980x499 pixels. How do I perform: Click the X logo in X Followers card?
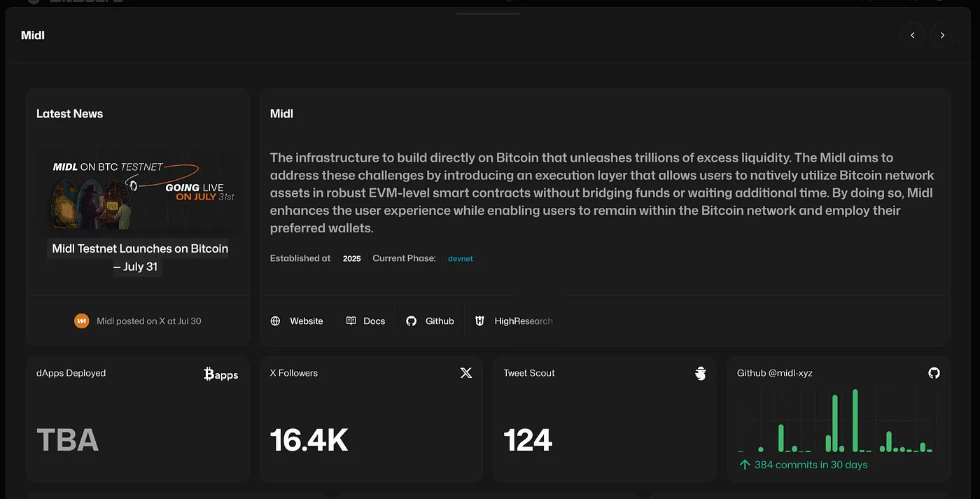pyautogui.click(x=466, y=373)
